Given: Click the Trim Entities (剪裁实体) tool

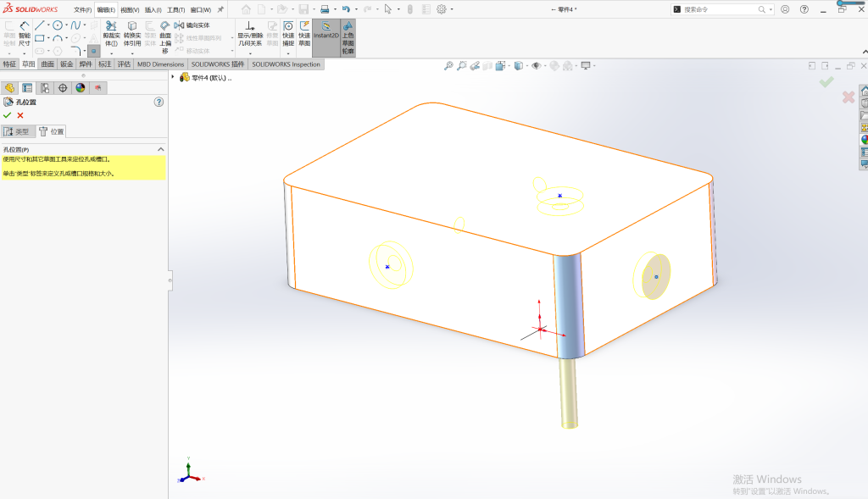Looking at the screenshot, I should 111,34.
